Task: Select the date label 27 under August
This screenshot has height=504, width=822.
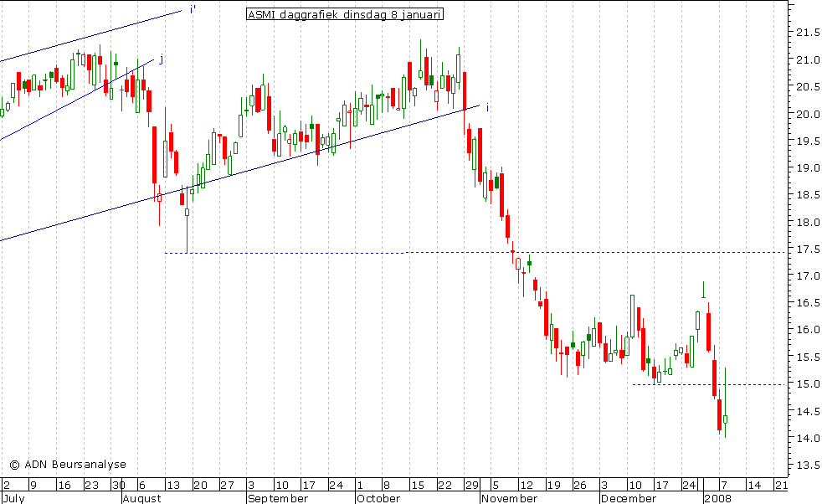Action: (227, 485)
